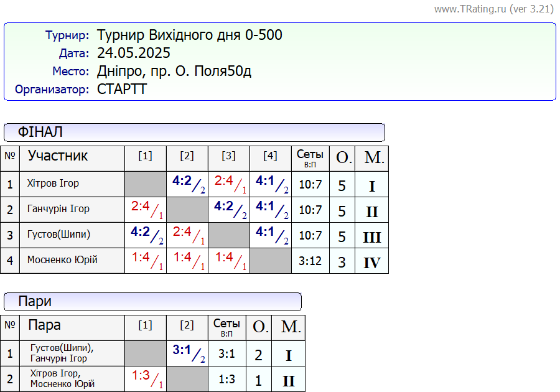Select column header [3] in the final table
Image resolution: width=560 pixels, height=392 pixels.
(228, 156)
